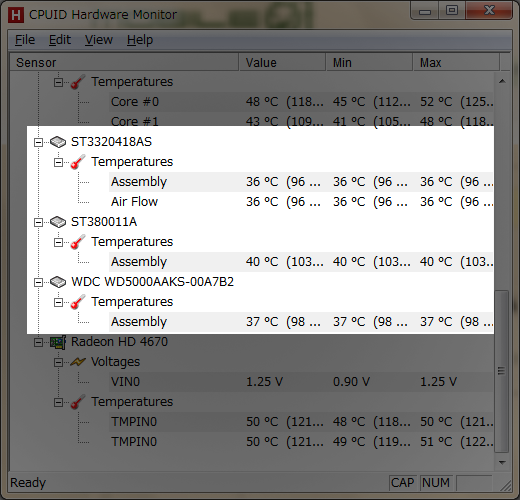Click the scrollbar down arrow
This screenshot has width=520, height=500.
coord(502,462)
